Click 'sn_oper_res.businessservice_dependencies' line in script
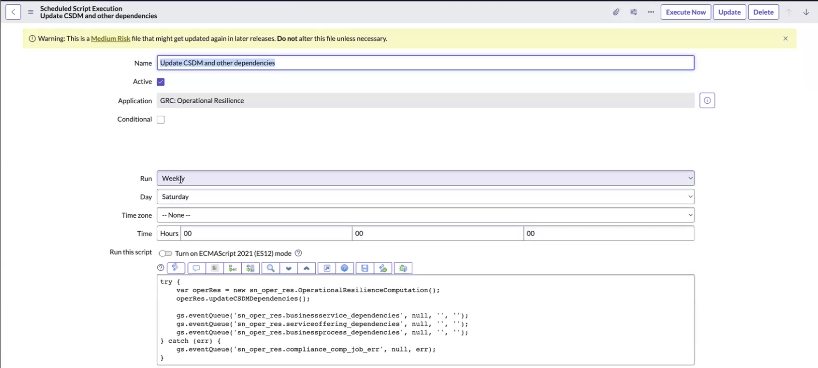The width and height of the screenshot is (818, 368). (x=322, y=316)
